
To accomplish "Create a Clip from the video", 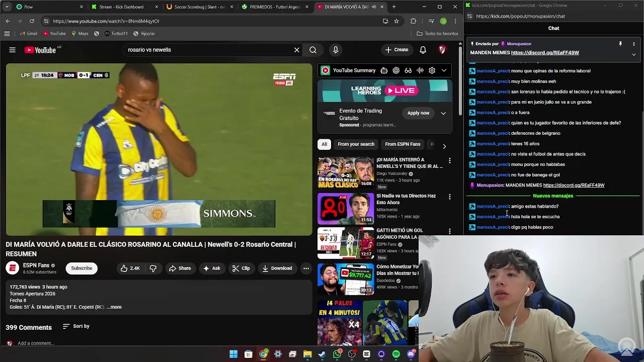I will pos(240,268).
